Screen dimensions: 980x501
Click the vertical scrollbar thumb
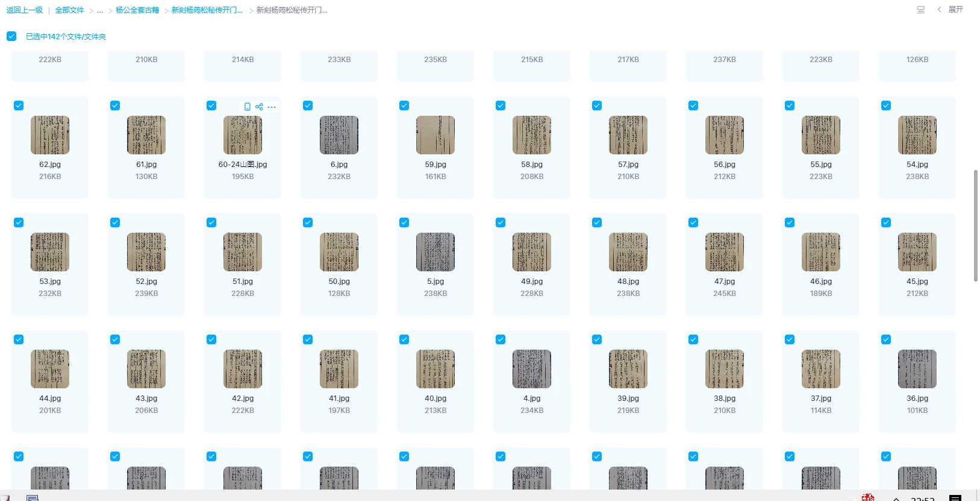(976, 225)
